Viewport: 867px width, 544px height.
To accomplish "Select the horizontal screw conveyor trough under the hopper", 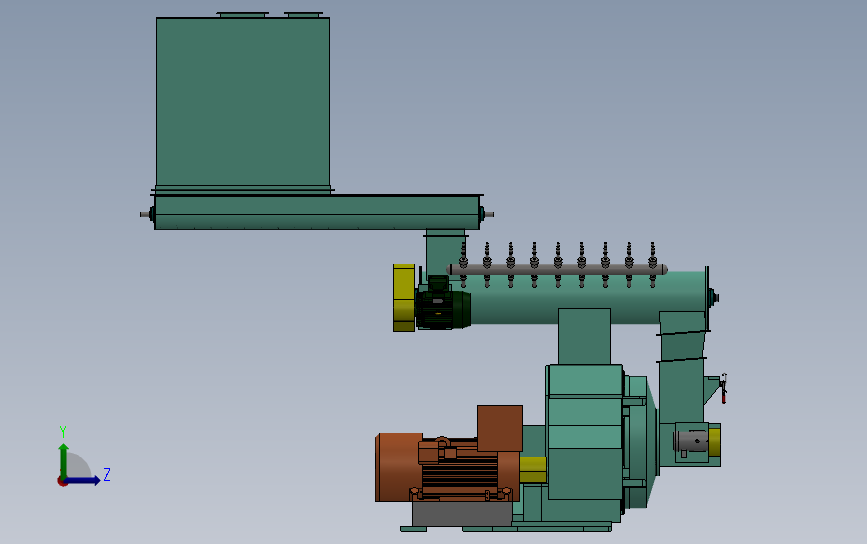I will 316,212.
